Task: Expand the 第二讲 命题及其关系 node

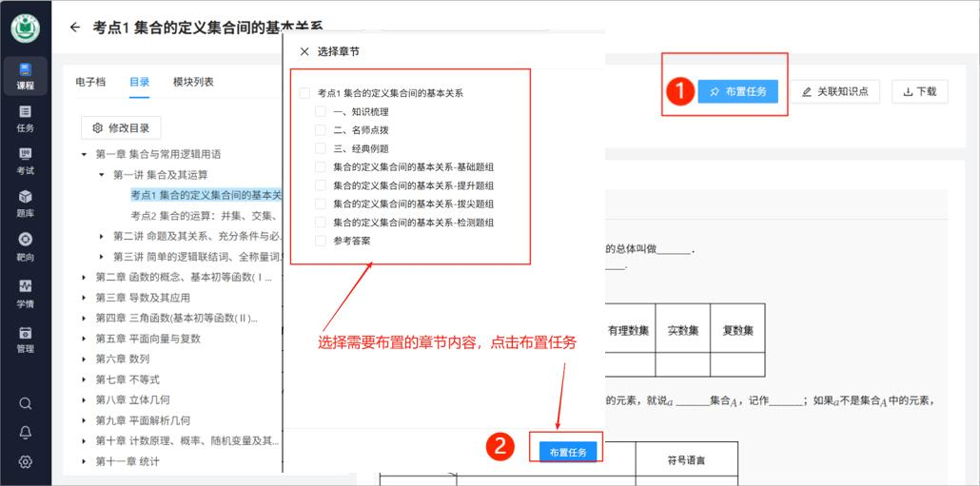Action: 102,236
